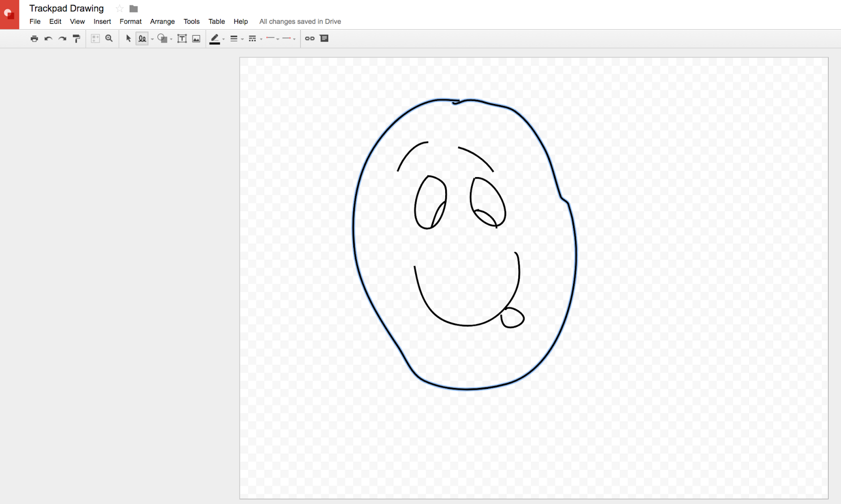Click the Zoom magnifier tool
The image size is (841, 504).
tap(109, 38)
